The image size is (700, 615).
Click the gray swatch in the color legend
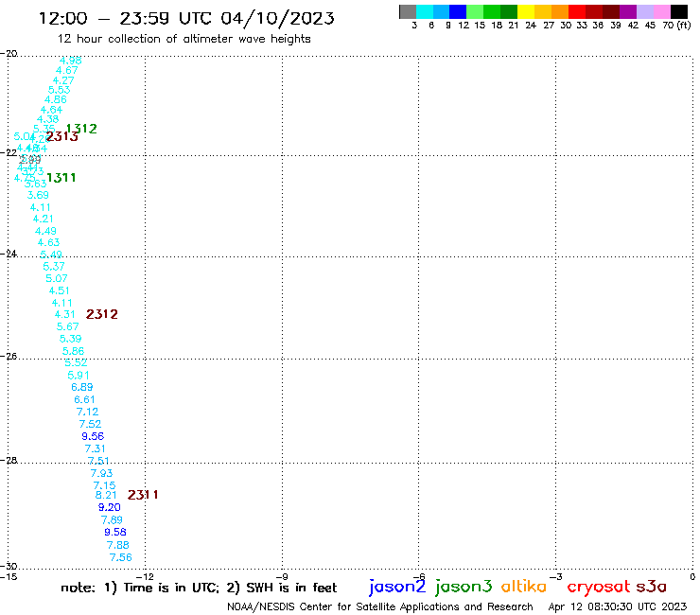click(408, 11)
